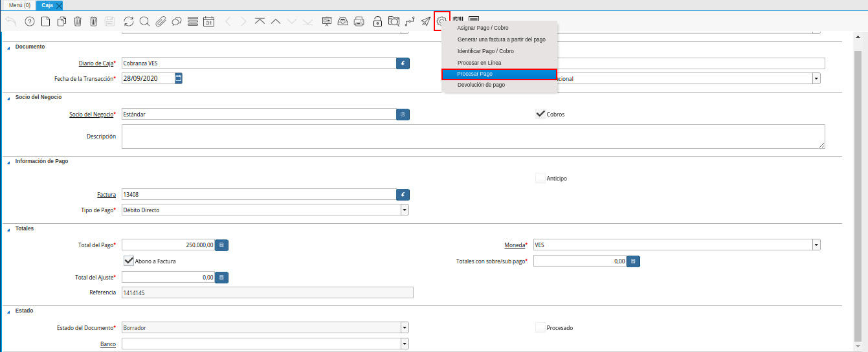
Task: Click the first trash can delete icon
Action: [x=78, y=21]
